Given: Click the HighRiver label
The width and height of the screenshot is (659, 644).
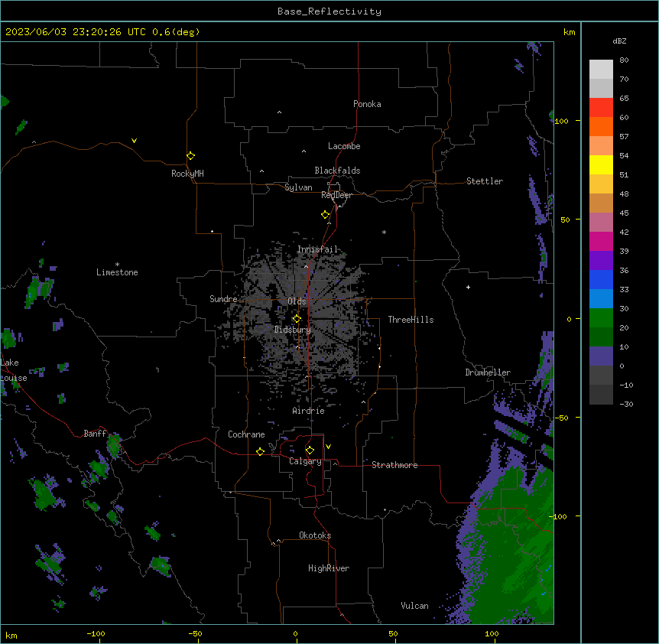Looking at the screenshot, I should pyautogui.click(x=329, y=568).
